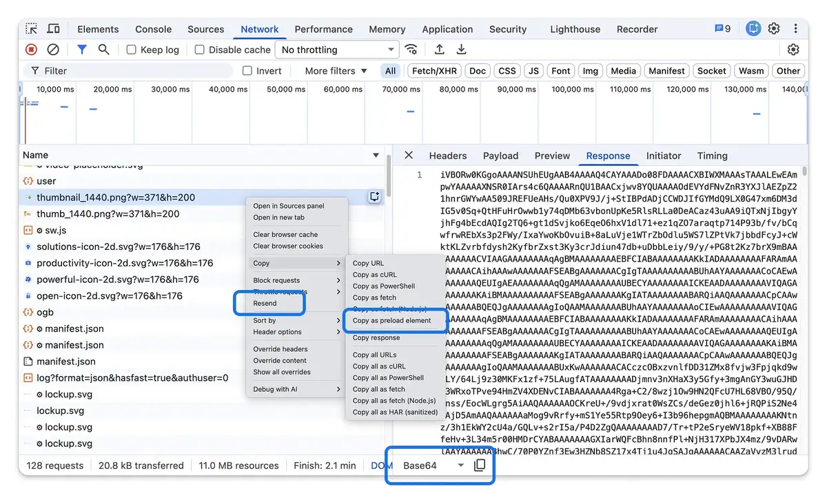Choose Override headers
827x504 pixels.
(280, 349)
